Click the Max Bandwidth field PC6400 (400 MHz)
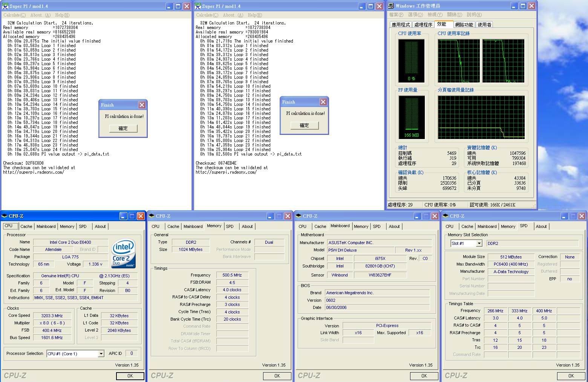This screenshot has height=382, width=588. point(511,264)
